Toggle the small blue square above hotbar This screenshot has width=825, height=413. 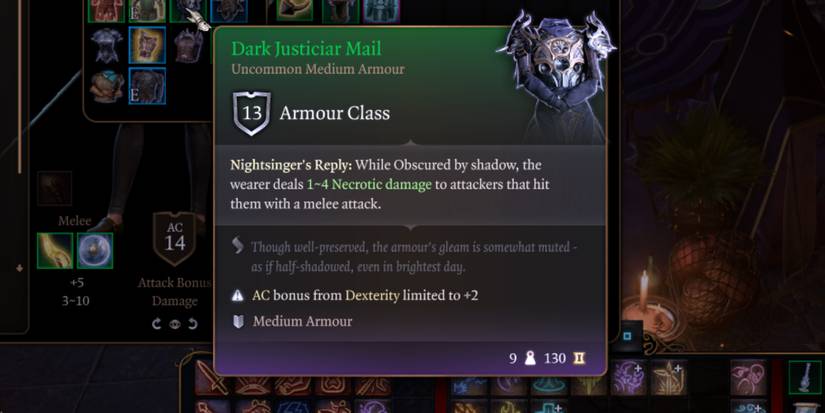coord(628,336)
